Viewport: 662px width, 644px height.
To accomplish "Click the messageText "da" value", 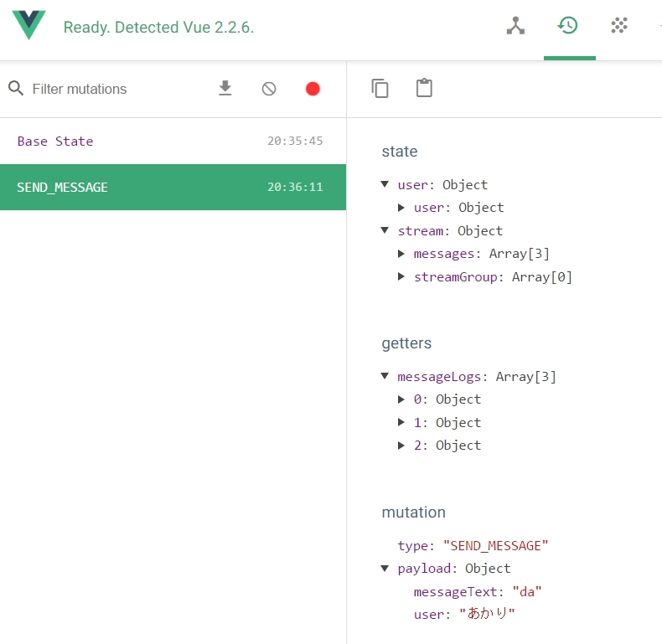I will [527, 592].
